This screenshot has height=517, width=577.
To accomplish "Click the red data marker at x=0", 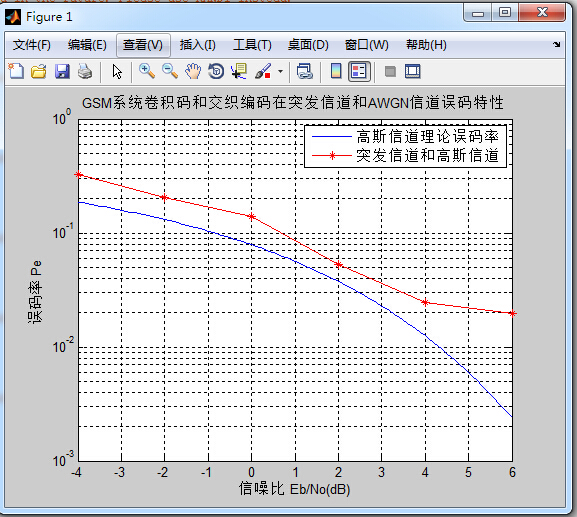I will (x=252, y=216).
